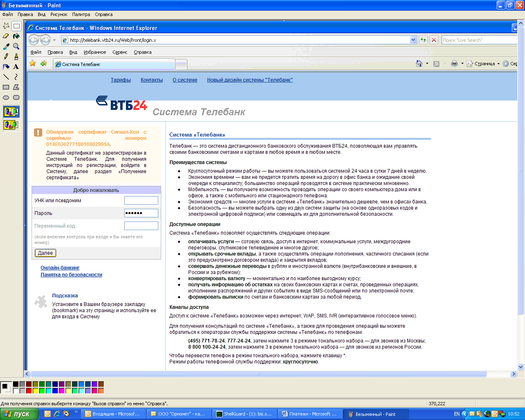Image resolution: width=525 pixels, height=420 pixels.
Task: Click the Далее button
Action: pyautogui.click(x=46, y=253)
